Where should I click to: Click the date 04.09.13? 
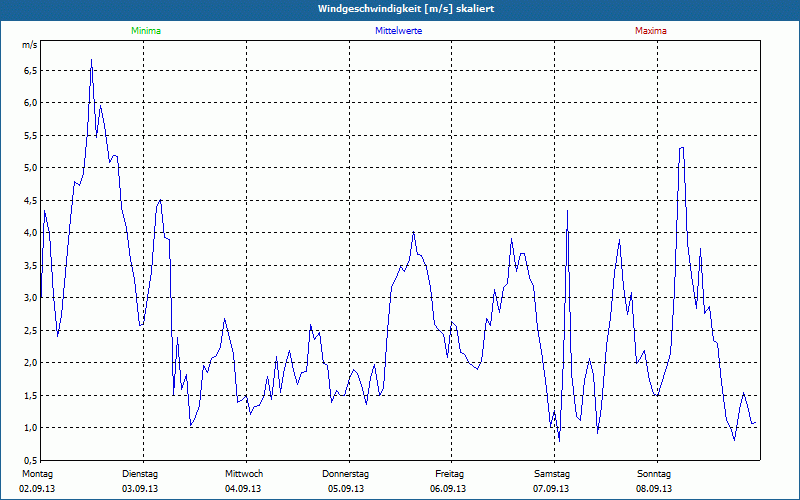pyautogui.click(x=243, y=489)
